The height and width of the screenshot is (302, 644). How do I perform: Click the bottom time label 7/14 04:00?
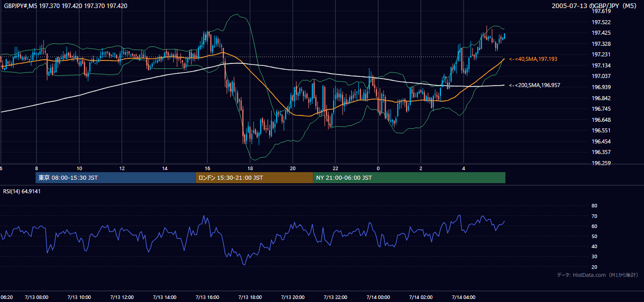[x=464, y=297]
